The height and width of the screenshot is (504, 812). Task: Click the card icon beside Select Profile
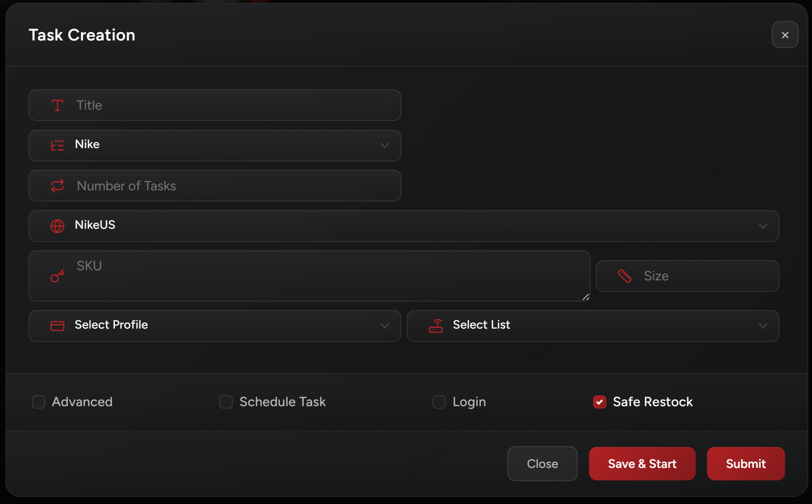(x=57, y=326)
